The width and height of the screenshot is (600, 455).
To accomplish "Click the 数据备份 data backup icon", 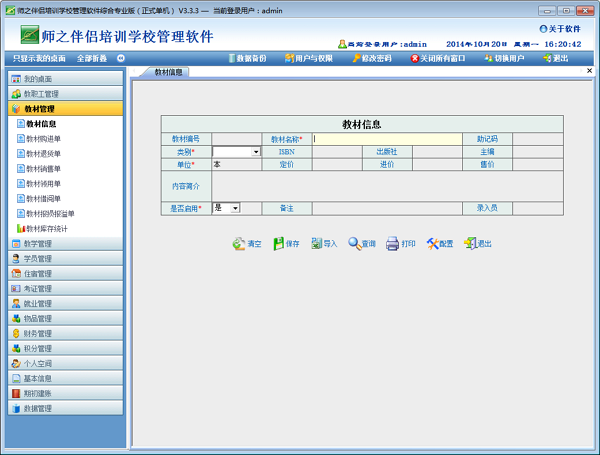I will (x=232, y=58).
